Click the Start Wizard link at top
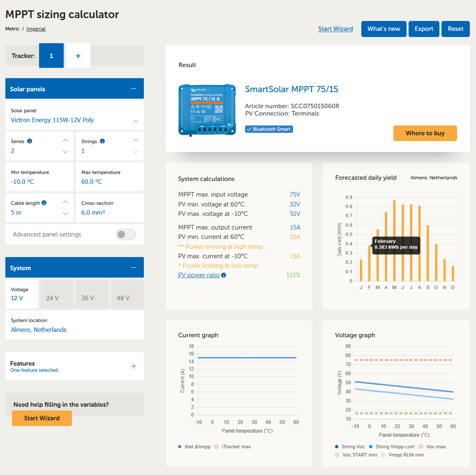The width and height of the screenshot is (476, 475). pyautogui.click(x=335, y=29)
